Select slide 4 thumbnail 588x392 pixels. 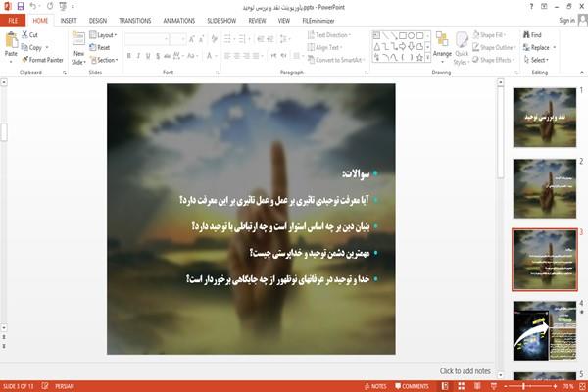[x=545, y=331]
